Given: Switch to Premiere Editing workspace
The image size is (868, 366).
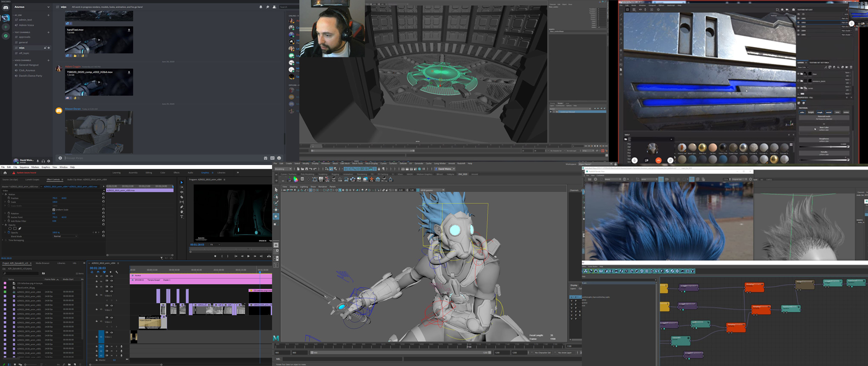Looking at the screenshot, I should pyautogui.click(x=149, y=173).
